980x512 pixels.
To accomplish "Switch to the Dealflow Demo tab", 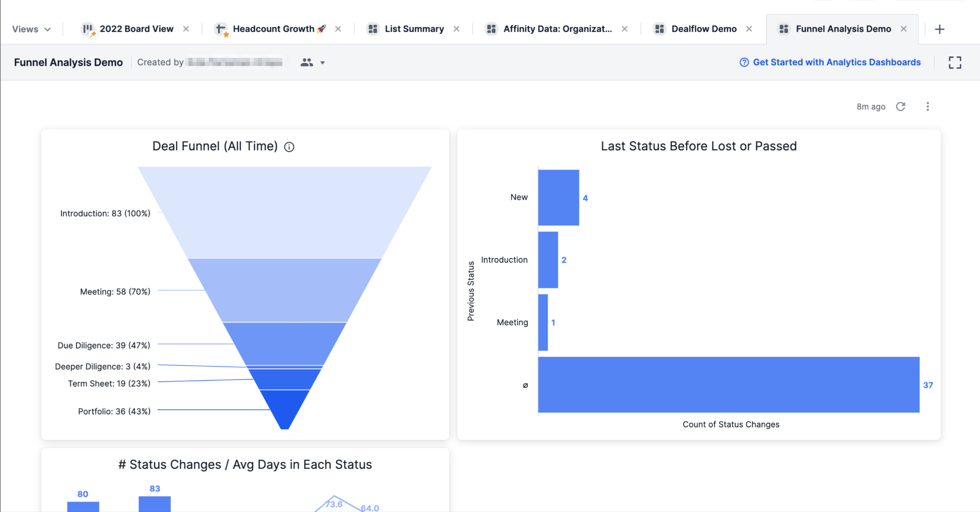I will click(x=704, y=29).
